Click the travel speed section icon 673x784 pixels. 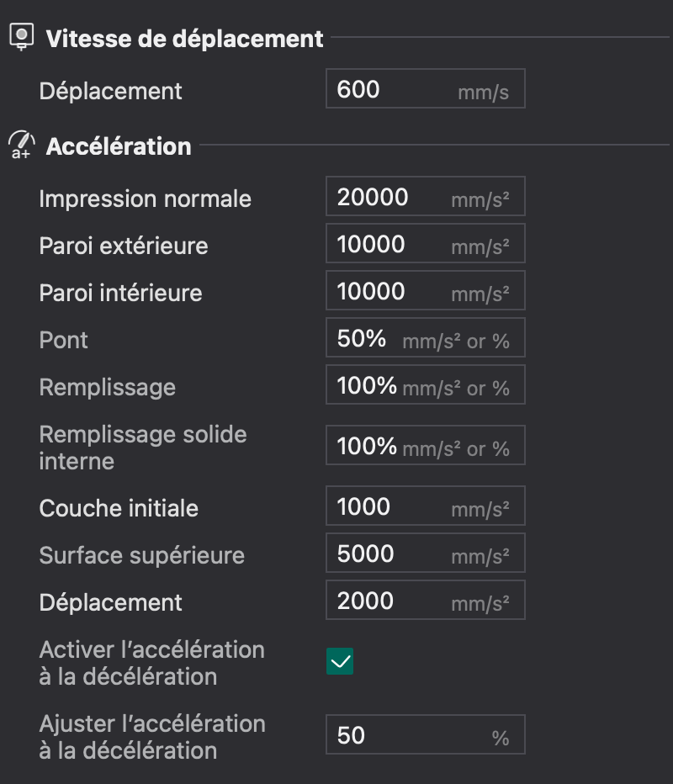click(21, 38)
